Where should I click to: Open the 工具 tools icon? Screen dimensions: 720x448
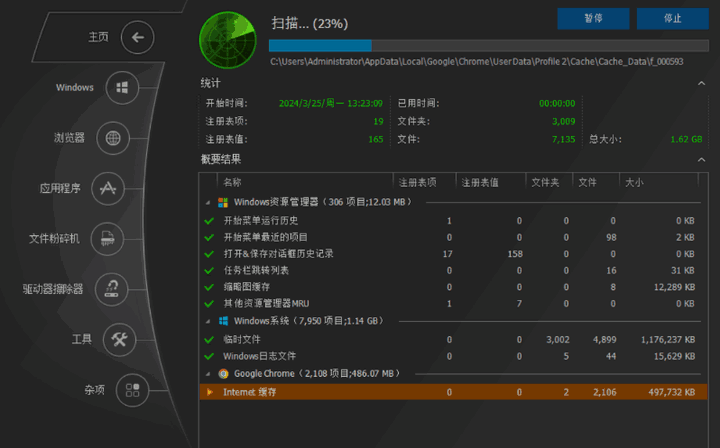pyautogui.click(x=120, y=339)
